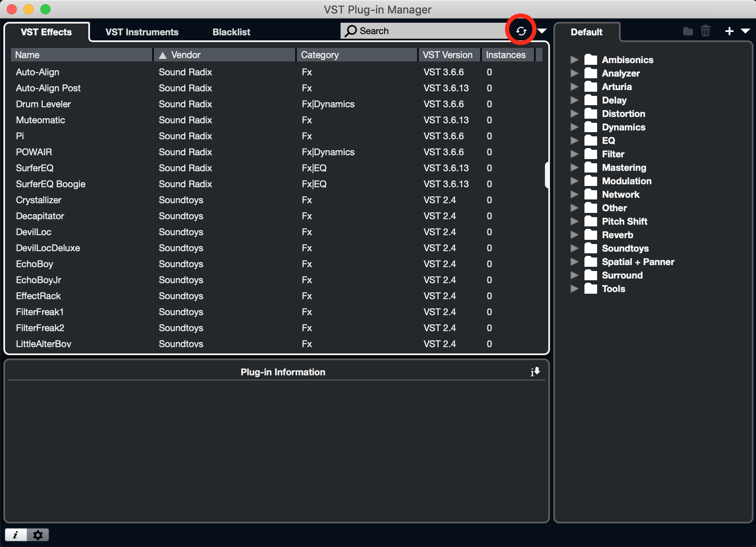Select the Decapitator plug-in

(x=277, y=216)
